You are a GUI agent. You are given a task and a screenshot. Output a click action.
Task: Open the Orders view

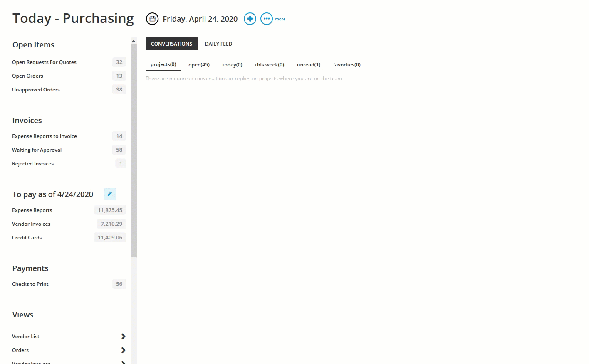tap(20, 350)
